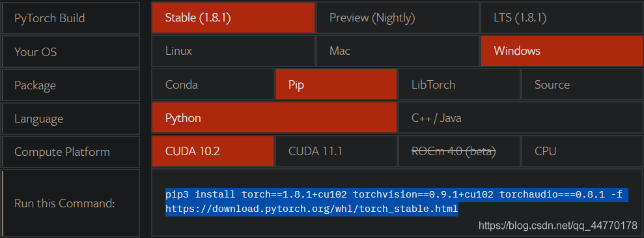This screenshot has height=238, width=644.
Task: Click the disabled ROCm 4.0 (beta) option
Action: click(459, 151)
